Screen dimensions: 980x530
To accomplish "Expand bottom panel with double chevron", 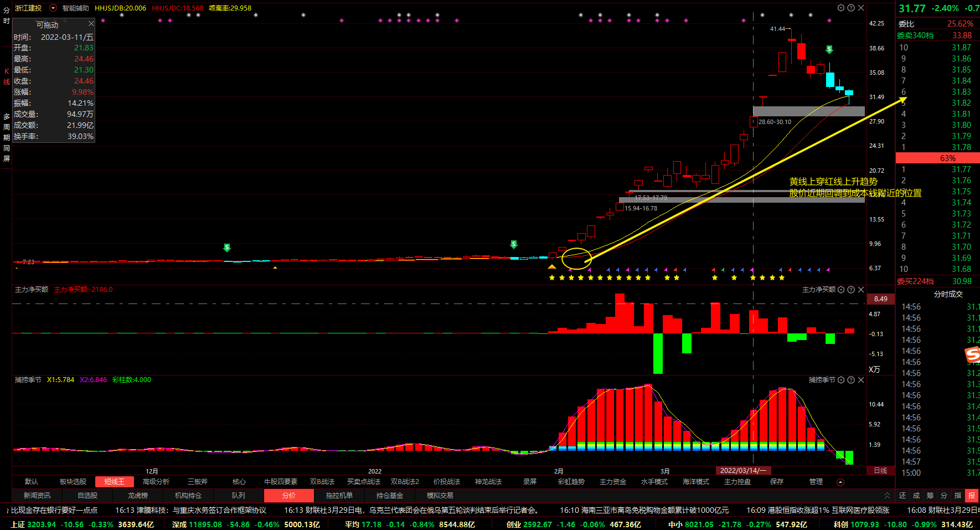I will (x=887, y=496).
